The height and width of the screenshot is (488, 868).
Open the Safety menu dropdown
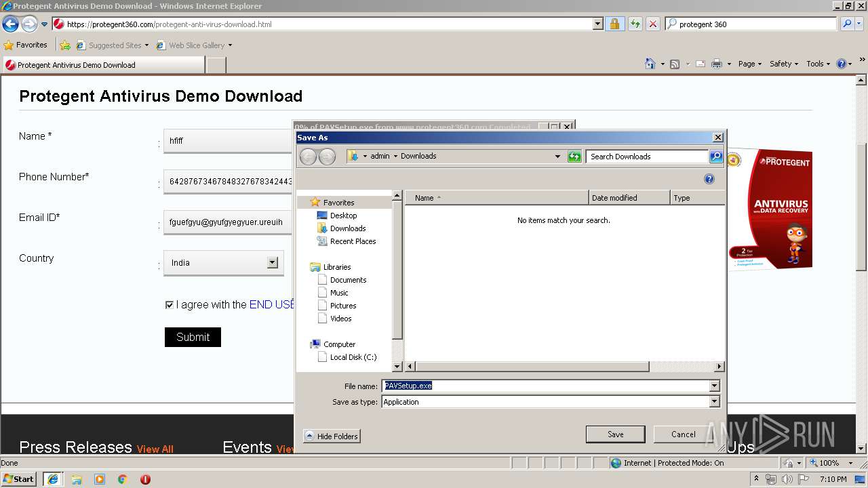coord(784,64)
